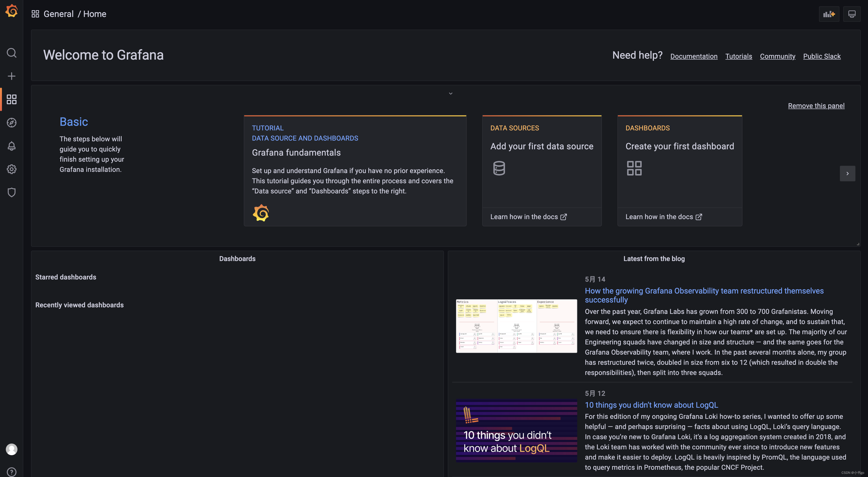This screenshot has height=477, width=868.
Task: Open Grafana fundamentals tutorial card
Action: tap(355, 171)
